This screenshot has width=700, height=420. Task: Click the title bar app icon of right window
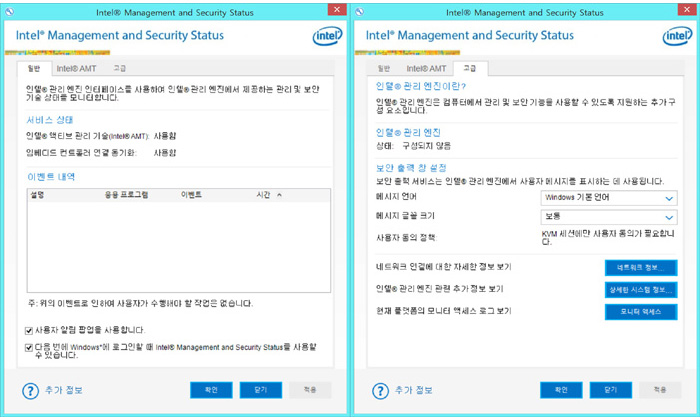(359, 12)
